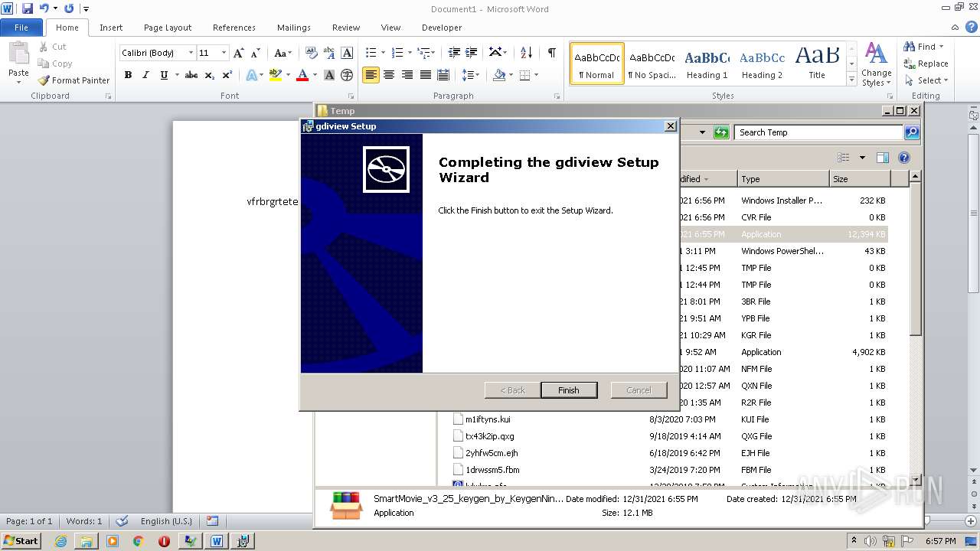
Task: Toggle Subscript formatting
Action: coord(210,75)
